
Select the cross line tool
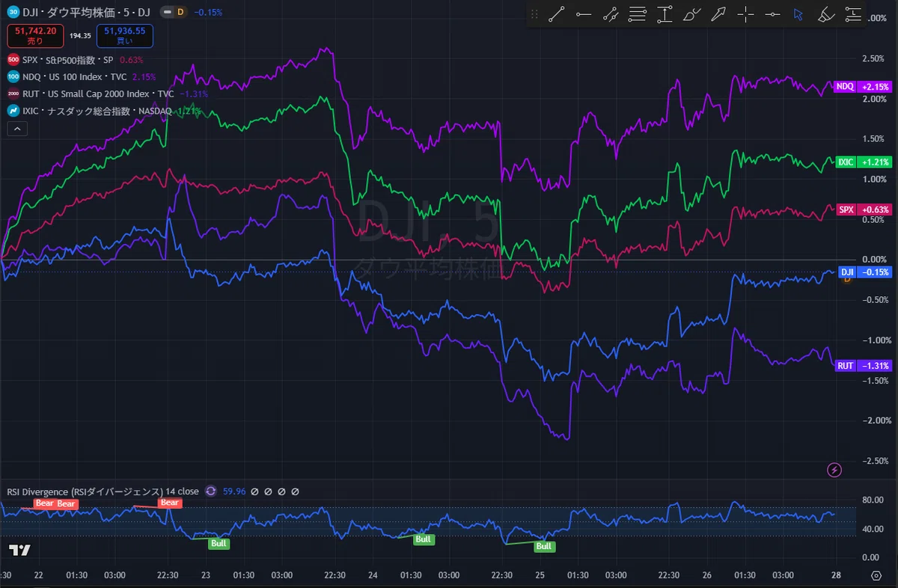point(745,13)
